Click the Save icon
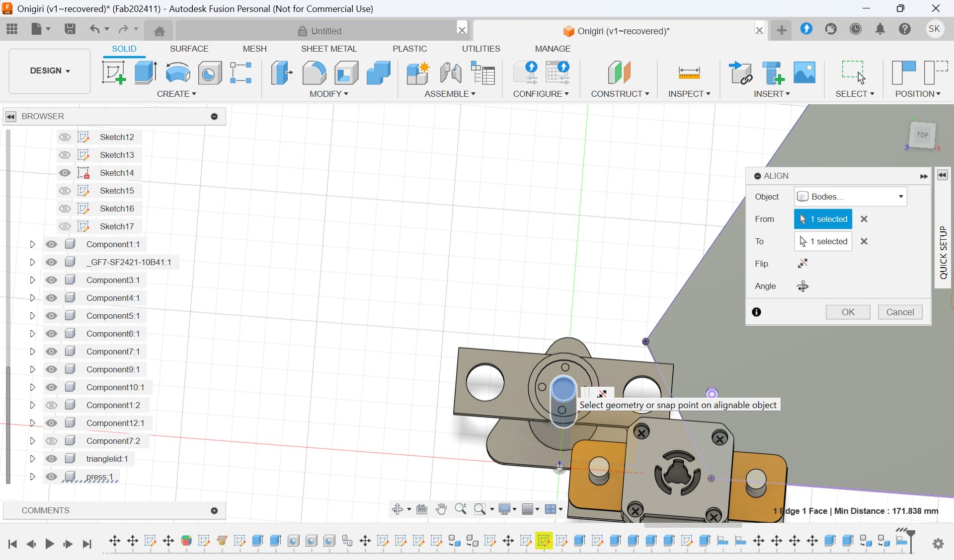954x560 pixels. coord(70,29)
